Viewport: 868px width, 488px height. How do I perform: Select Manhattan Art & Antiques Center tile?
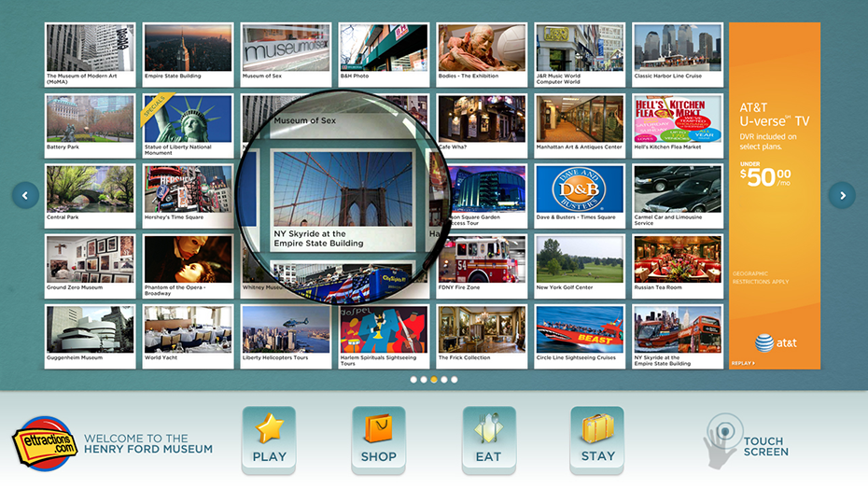tap(580, 126)
